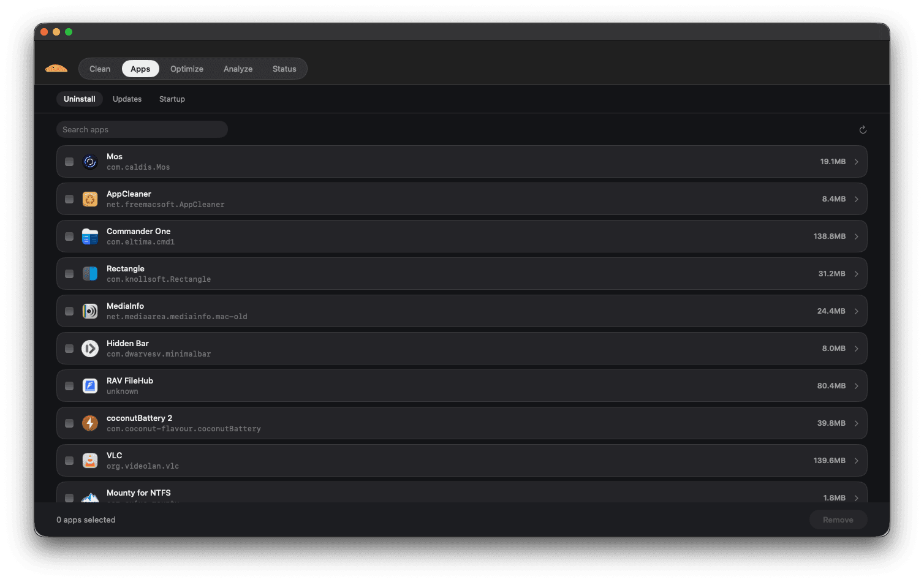Tick the coconutBattery 2 checkbox
Image resolution: width=924 pixels, height=582 pixels.
[x=69, y=423]
